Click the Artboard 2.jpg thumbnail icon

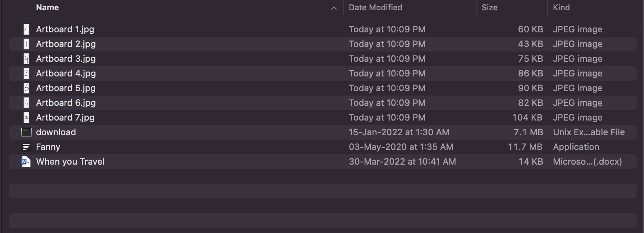pos(26,44)
